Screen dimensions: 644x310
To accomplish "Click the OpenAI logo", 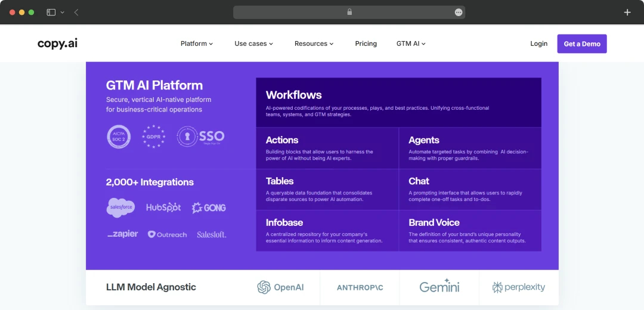I will [280, 287].
